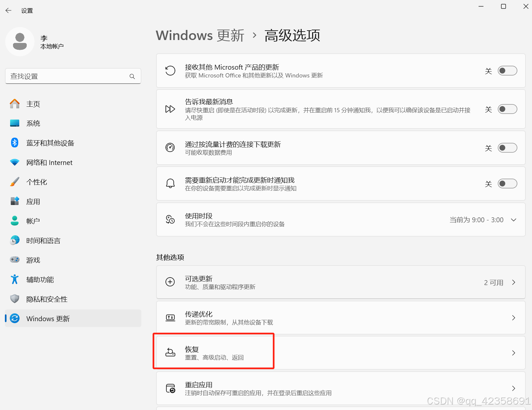Select 个性化 in sidebar
The height and width of the screenshot is (410, 532).
[x=73, y=182]
